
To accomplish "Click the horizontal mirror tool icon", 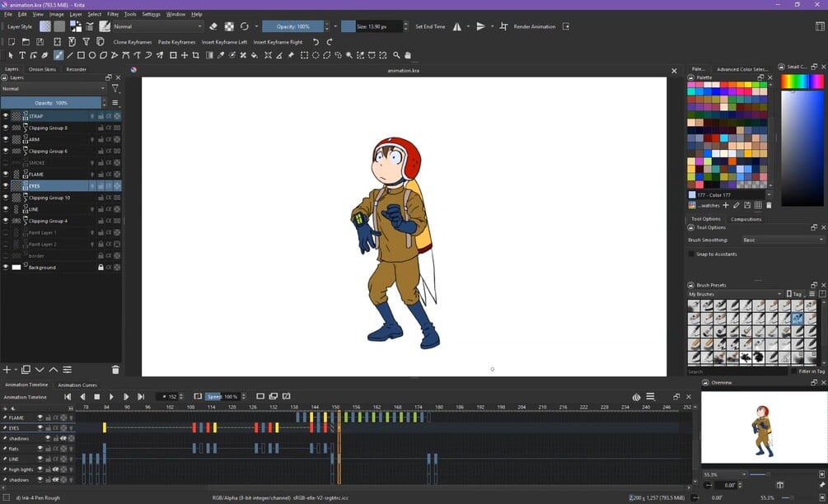I will (x=457, y=26).
